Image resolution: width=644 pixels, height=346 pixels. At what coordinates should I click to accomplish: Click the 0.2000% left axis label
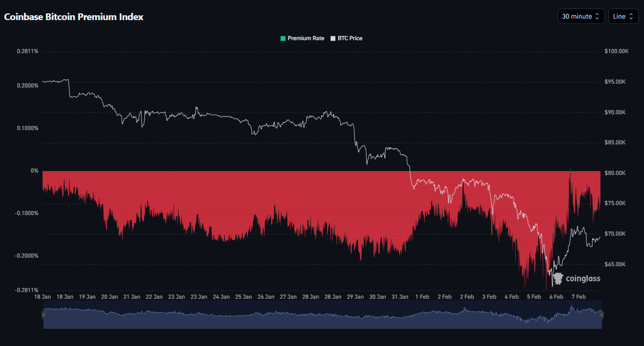[27, 86]
